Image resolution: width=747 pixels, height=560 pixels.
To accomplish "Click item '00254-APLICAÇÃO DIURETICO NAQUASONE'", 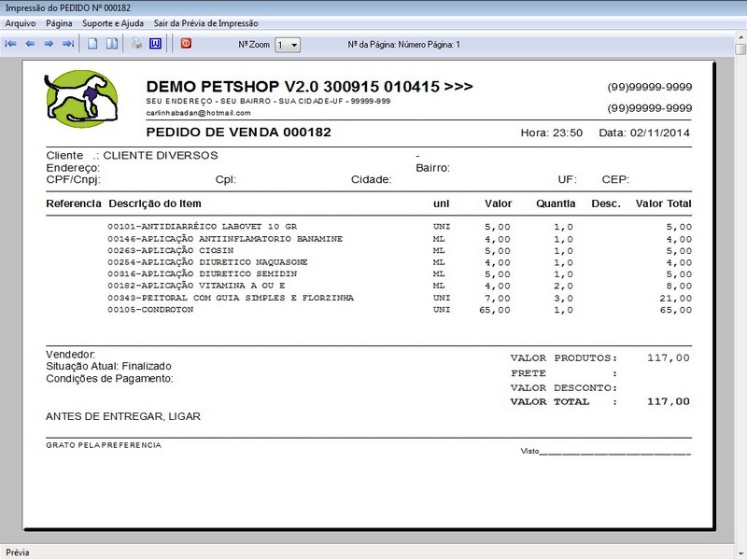I will (207, 262).
